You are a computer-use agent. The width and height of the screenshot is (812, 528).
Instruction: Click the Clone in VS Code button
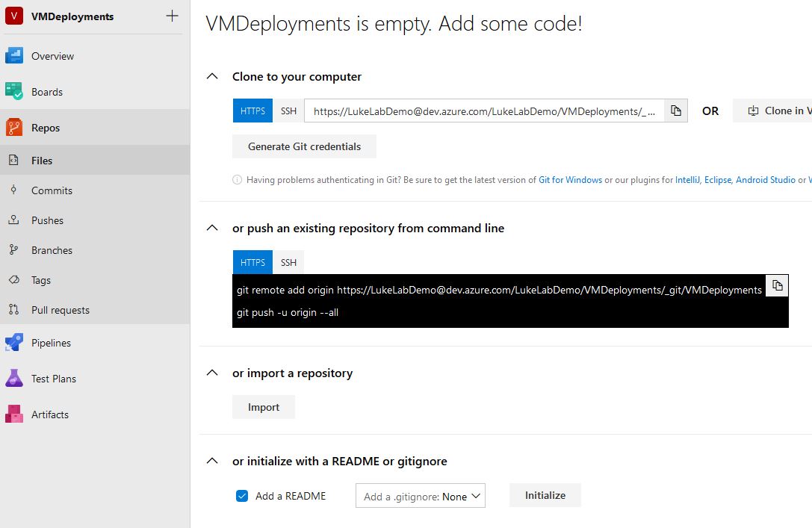(772, 111)
